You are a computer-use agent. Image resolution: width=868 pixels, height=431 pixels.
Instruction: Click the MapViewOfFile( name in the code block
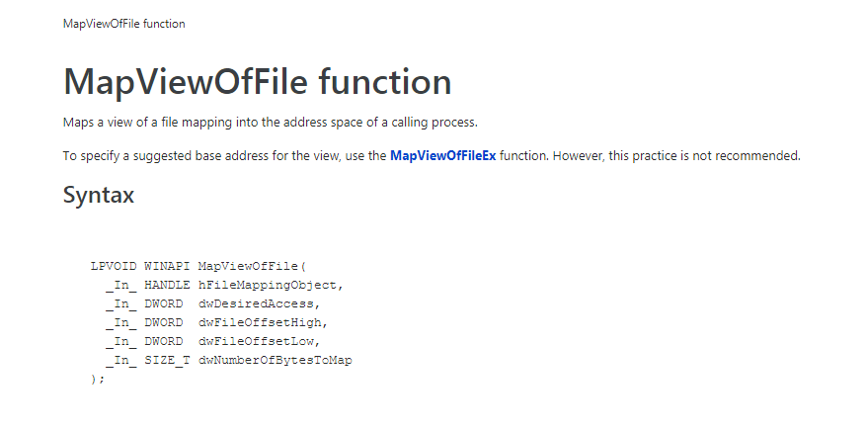[x=254, y=266]
